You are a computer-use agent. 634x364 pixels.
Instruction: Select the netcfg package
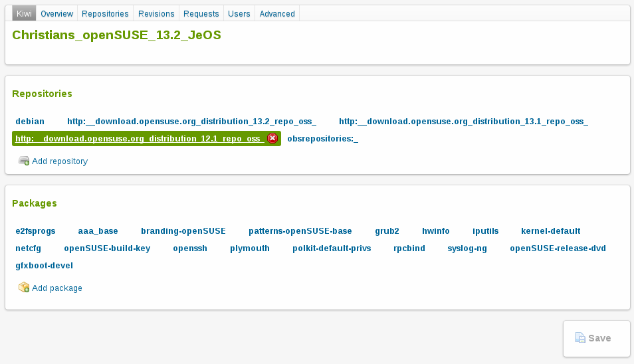pyautogui.click(x=29, y=248)
